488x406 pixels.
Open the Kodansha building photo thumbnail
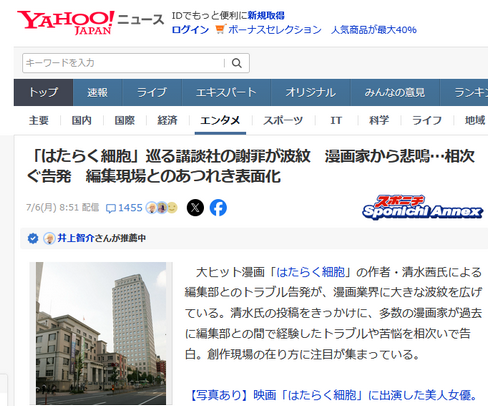[101, 333]
